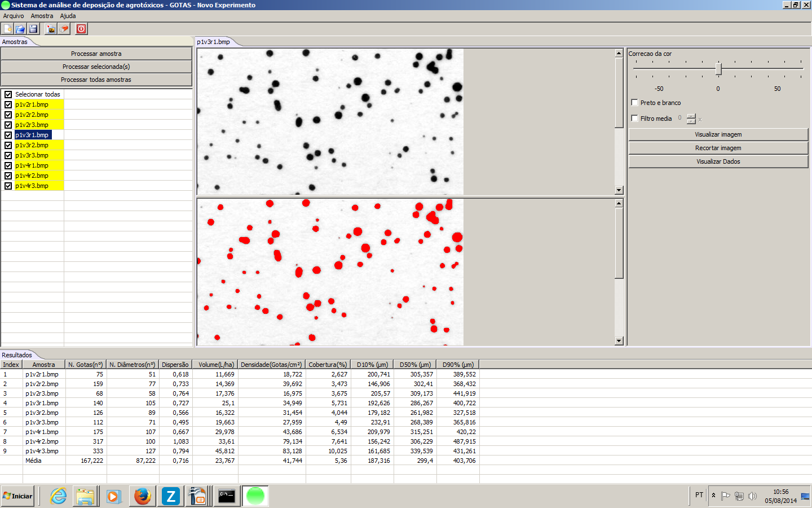Show hidden tray icons arrow
The width and height of the screenshot is (812, 508).
(713, 496)
